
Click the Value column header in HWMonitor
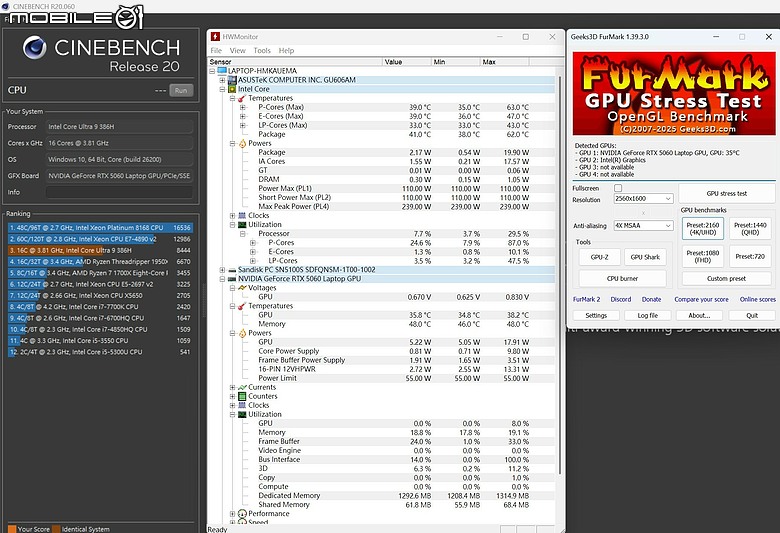pos(406,62)
